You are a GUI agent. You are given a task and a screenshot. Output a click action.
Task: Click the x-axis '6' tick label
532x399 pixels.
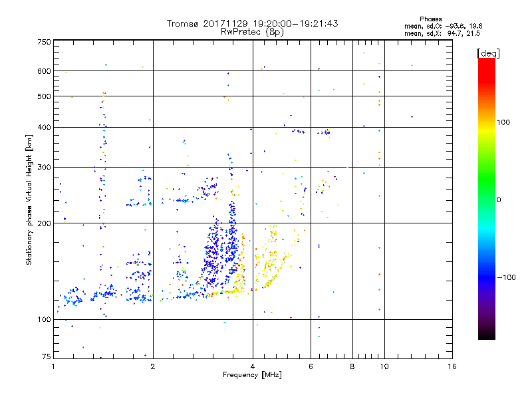pos(311,366)
